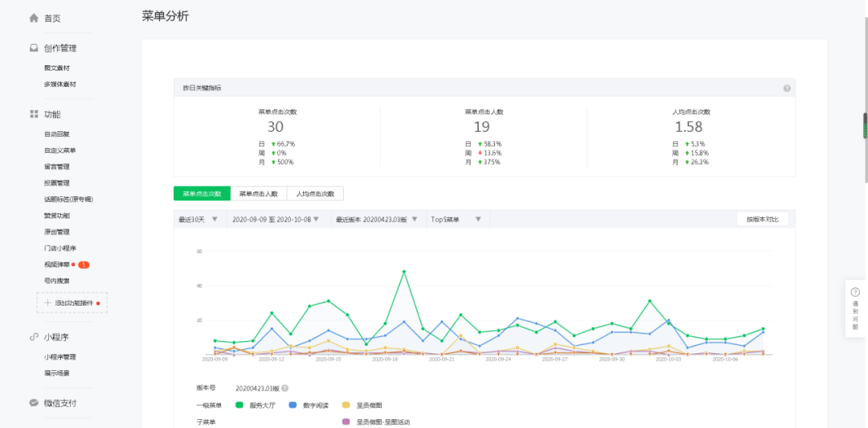
Task: Click the 人均点击次数 value 1.58
Action: click(x=689, y=127)
